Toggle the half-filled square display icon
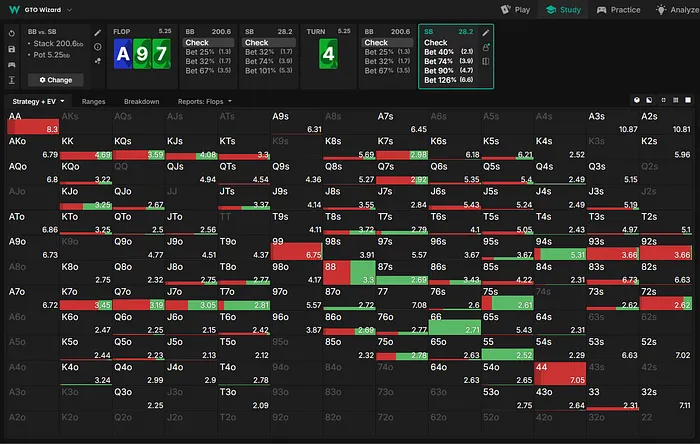The width and height of the screenshot is (700, 444). tap(650, 101)
